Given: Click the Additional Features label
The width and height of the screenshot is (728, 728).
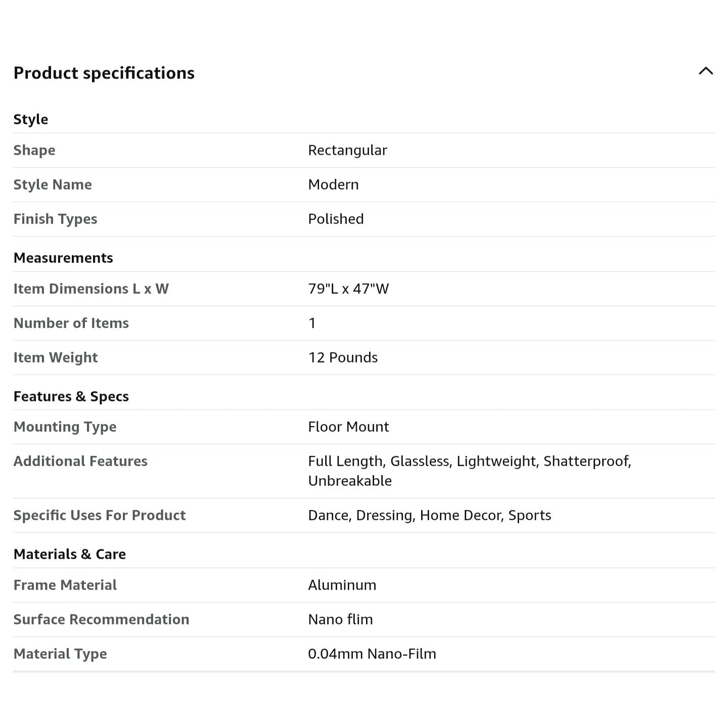Looking at the screenshot, I should pyautogui.click(x=80, y=461).
